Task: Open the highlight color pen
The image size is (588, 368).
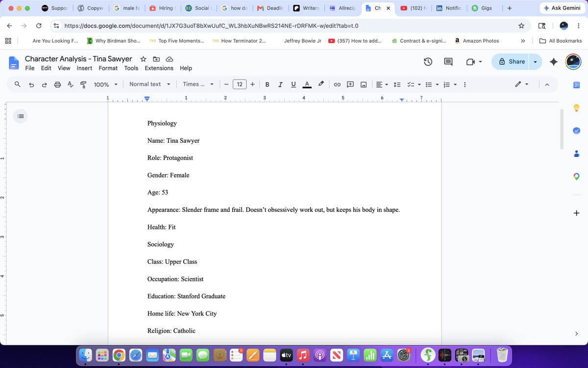Action: 321,84
